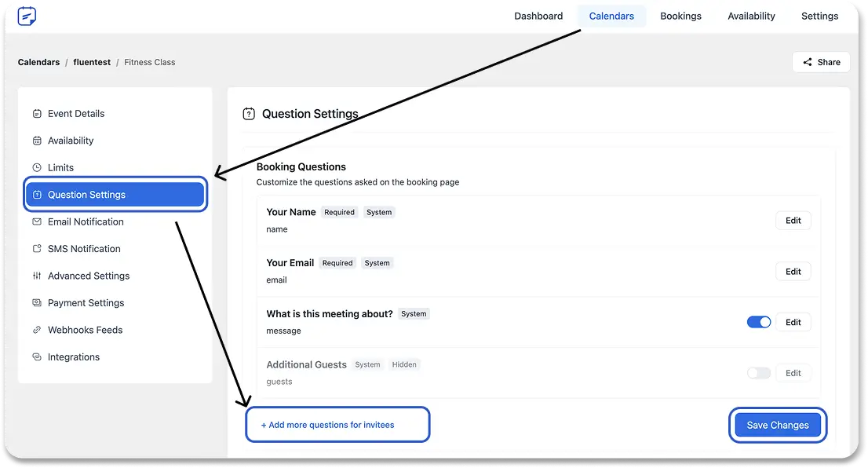
Task: Click the question mark icon beside Question Settings heading
Action: (249, 114)
